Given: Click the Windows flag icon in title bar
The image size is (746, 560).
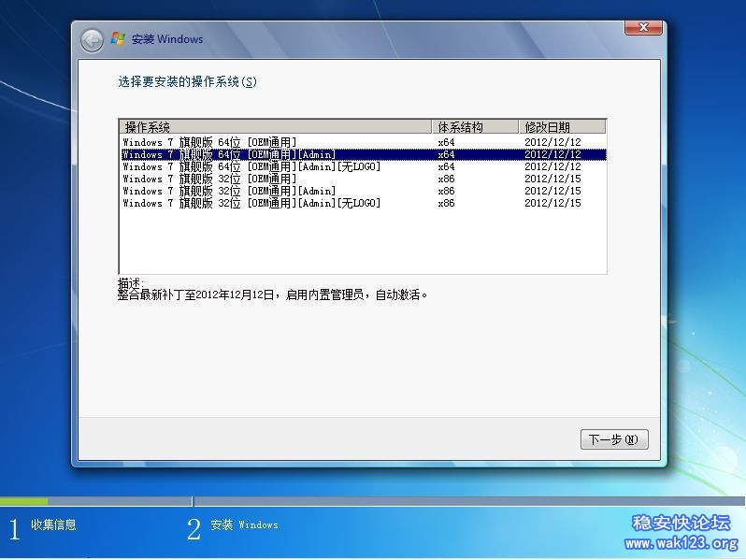Looking at the screenshot, I should point(118,39).
